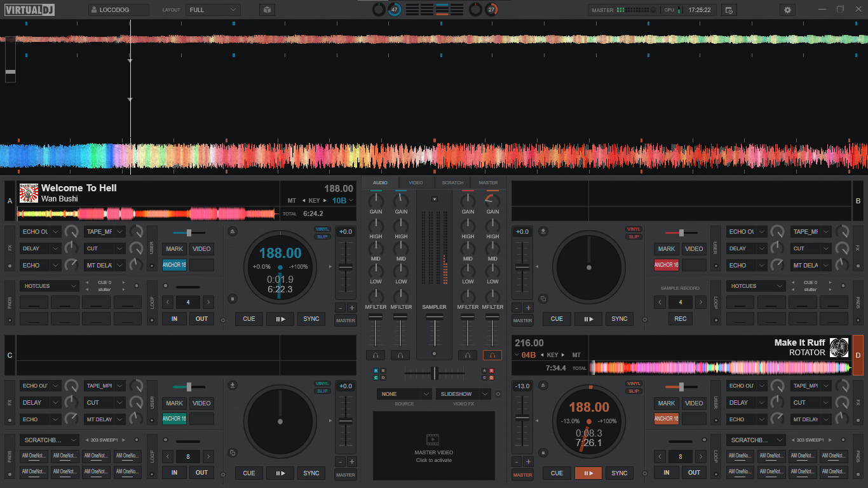Viewport: 868px width, 488px height.
Task: Open the SLIDESHOW video FX dropdown
Action: tap(463, 394)
